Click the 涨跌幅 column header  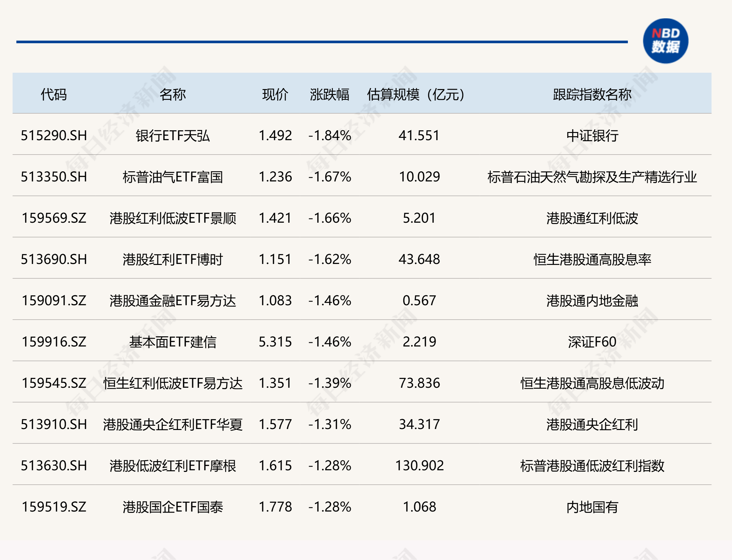click(x=330, y=95)
